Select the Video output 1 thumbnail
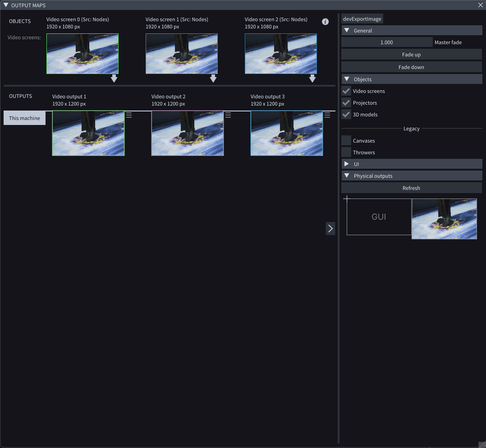Image resolution: width=486 pixels, height=448 pixels. (x=88, y=134)
